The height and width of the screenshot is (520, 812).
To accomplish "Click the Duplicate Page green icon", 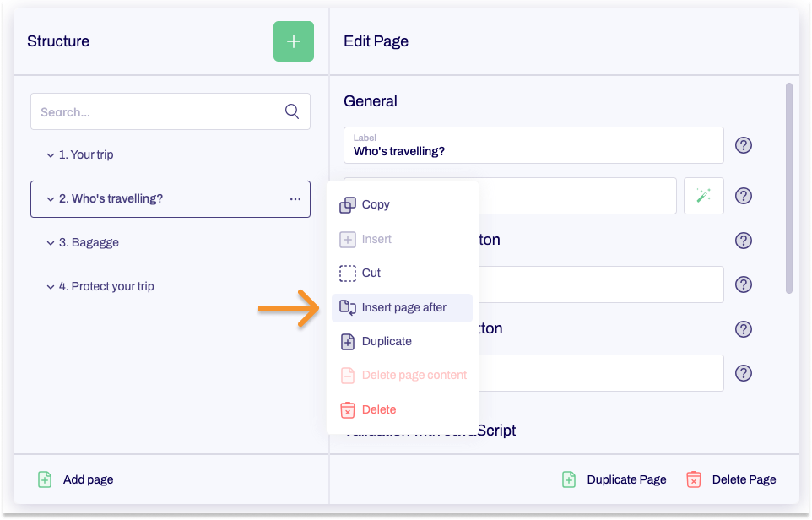I will tap(569, 479).
